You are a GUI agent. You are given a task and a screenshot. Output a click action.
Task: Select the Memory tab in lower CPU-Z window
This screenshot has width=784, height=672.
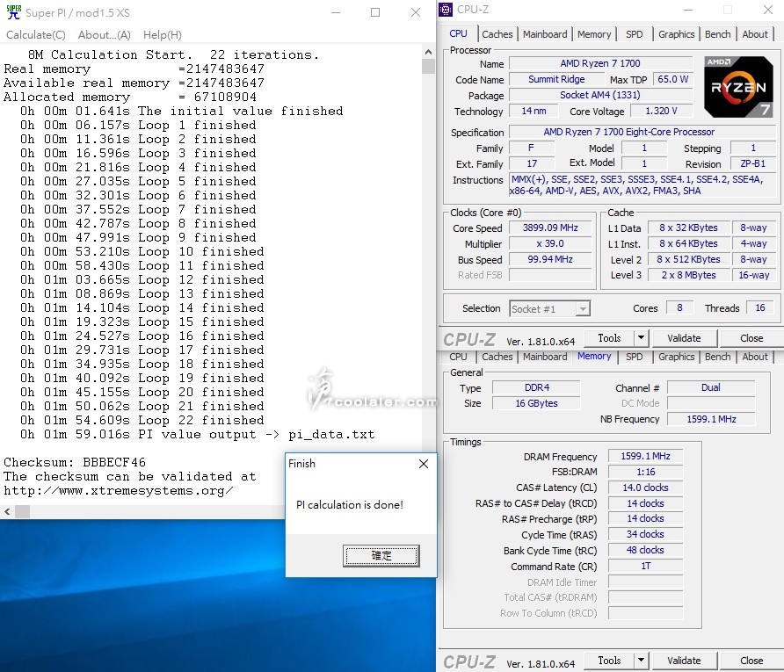(594, 357)
